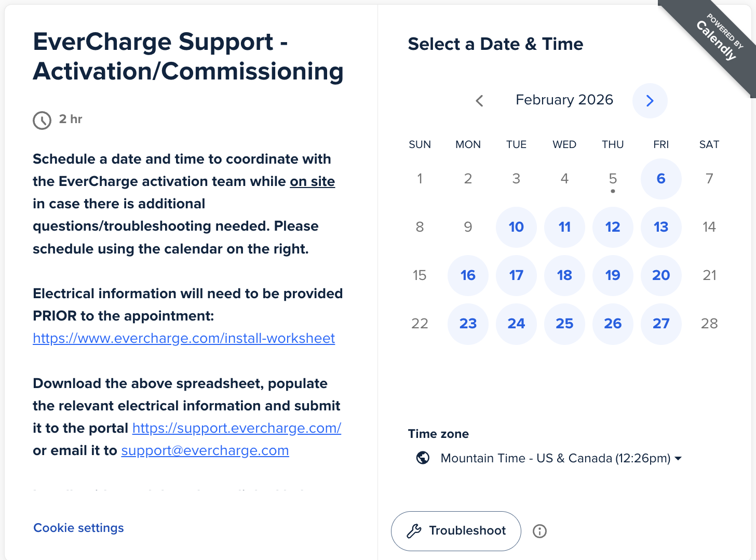
Task: Go to the next month
Action: click(x=650, y=101)
